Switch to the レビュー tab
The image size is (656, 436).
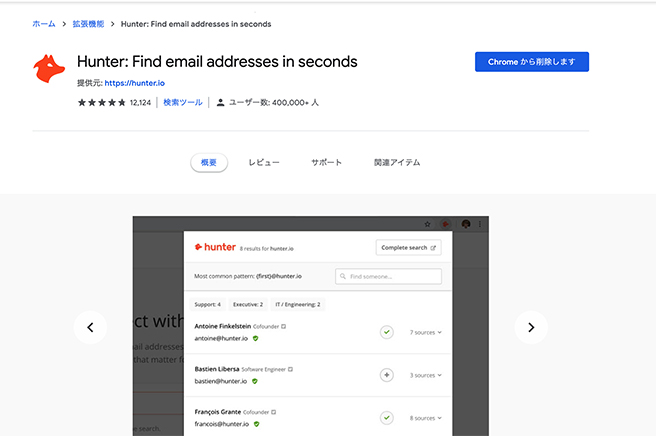click(x=264, y=162)
